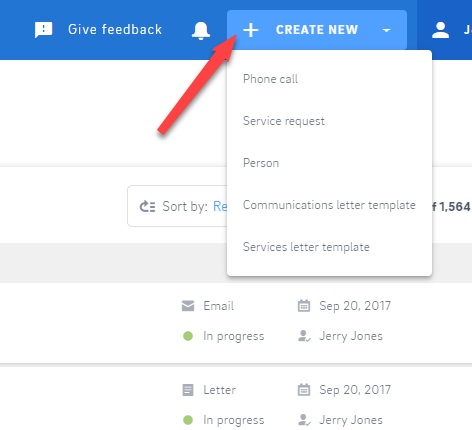Click the CREATE NEW button label
Viewport: 472px width, 430px height.
317,30
